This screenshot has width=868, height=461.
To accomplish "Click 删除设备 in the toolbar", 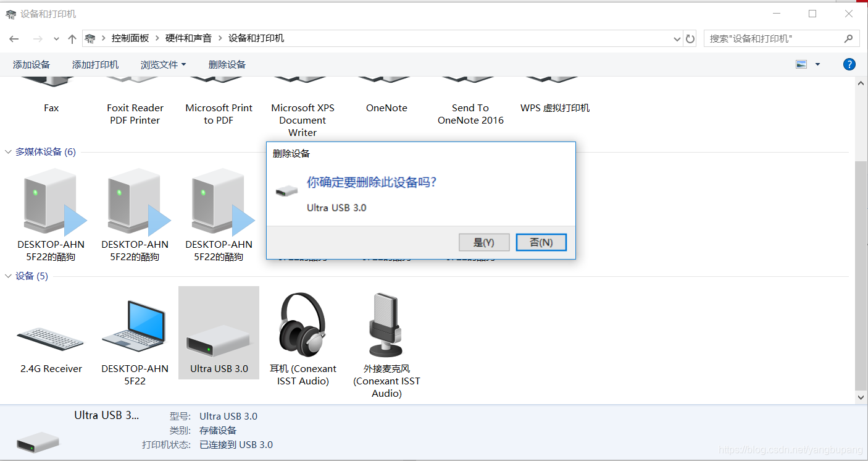I will (227, 64).
